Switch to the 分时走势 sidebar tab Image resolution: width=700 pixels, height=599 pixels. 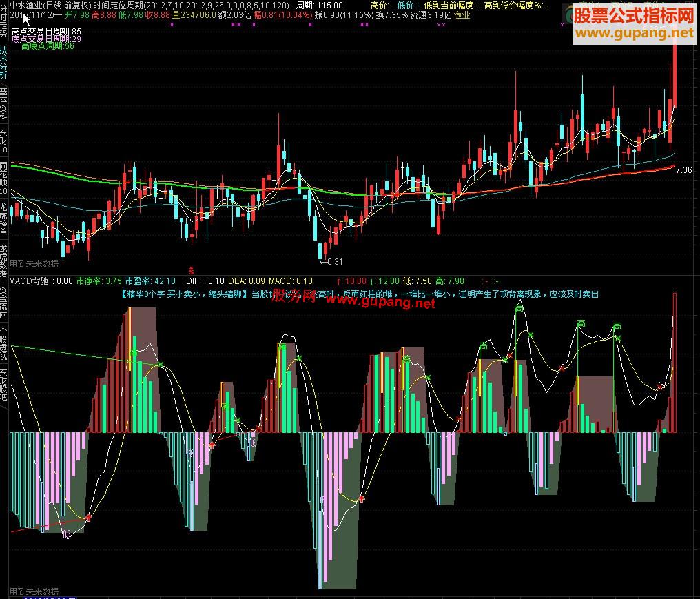(x=3, y=21)
